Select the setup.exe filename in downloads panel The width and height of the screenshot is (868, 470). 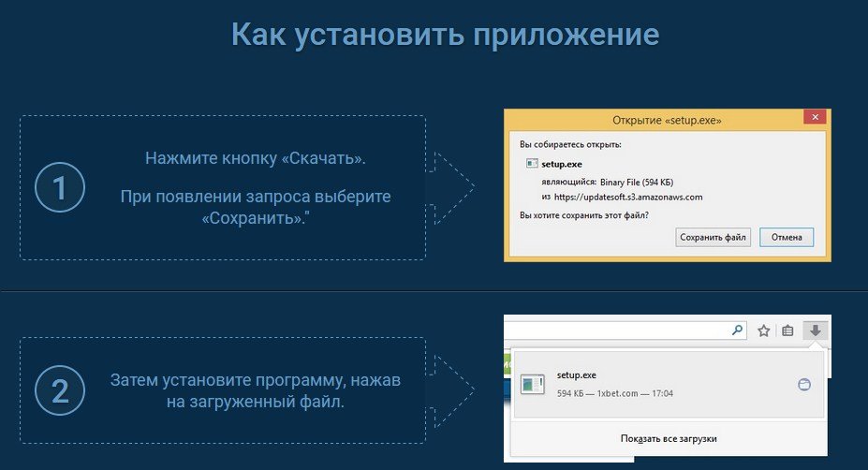point(576,375)
